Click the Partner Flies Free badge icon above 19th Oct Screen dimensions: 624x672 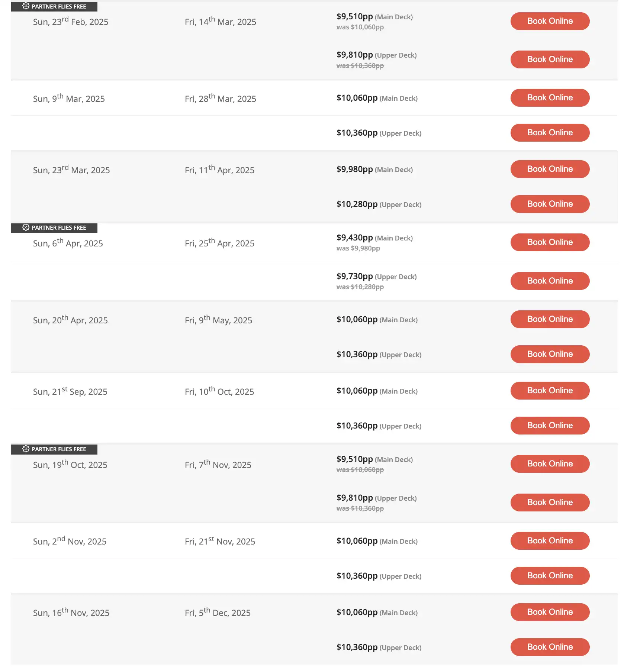26,449
